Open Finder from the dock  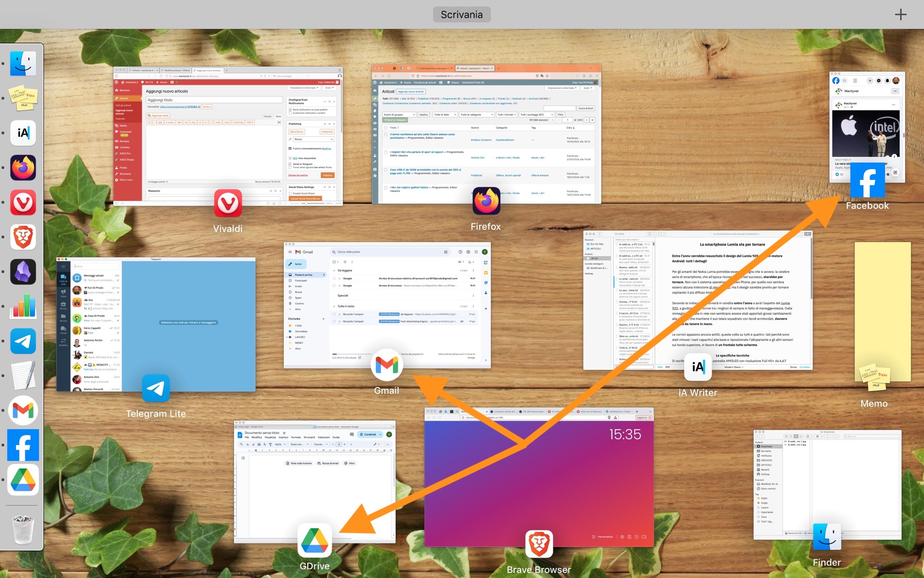click(23, 64)
